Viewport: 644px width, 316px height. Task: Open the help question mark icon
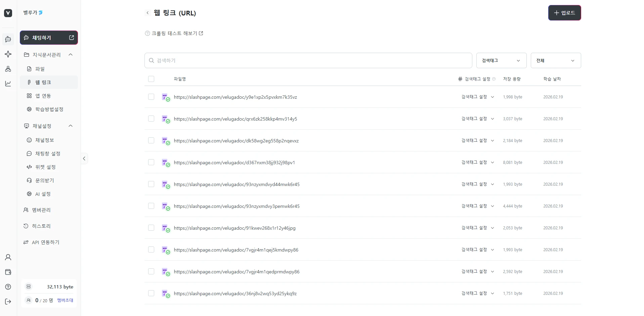[8, 287]
